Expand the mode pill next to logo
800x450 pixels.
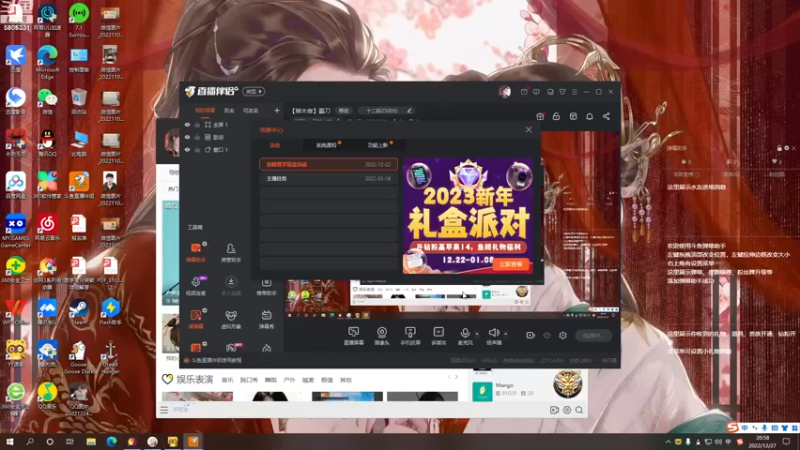coord(253,92)
